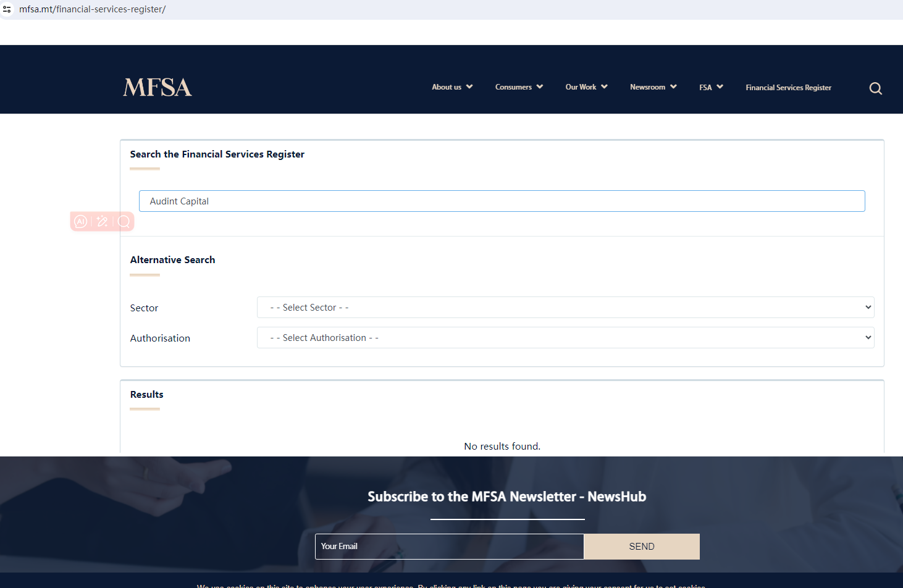Expand the About us menu
This screenshot has width=903, height=588.
click(452, 87)
